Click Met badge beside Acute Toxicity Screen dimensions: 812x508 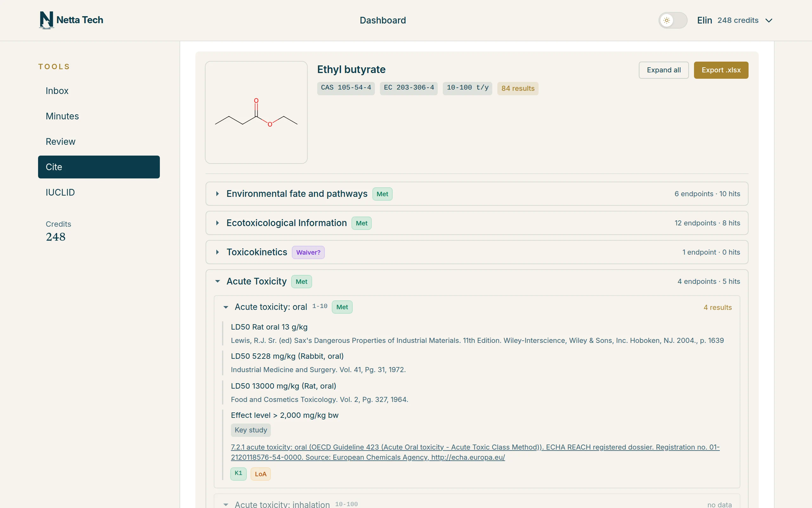click(x=301, y=282)
